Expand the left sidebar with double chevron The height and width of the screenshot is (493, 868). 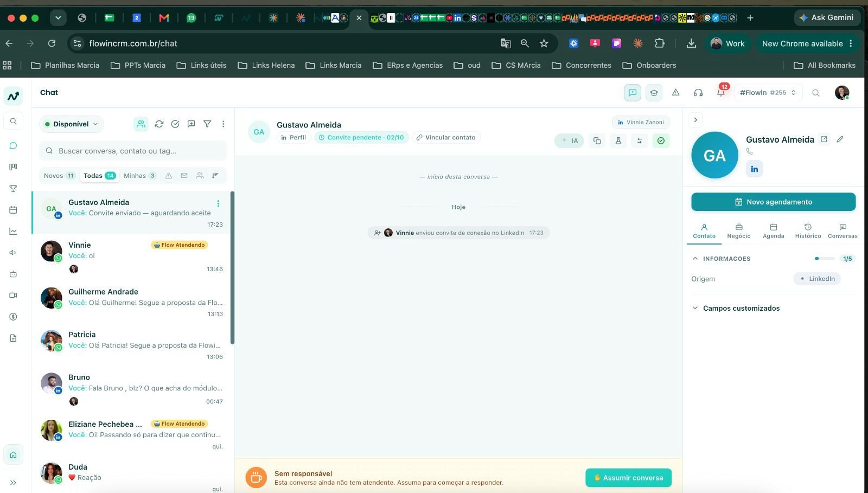13,483
